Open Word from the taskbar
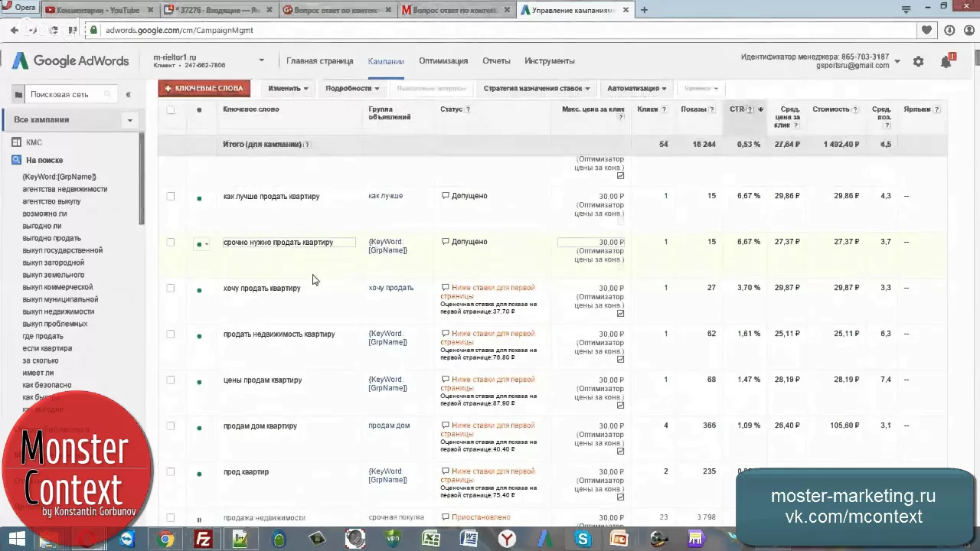The width and height of the screenshot is (980, 551). (x=469, y=540)
